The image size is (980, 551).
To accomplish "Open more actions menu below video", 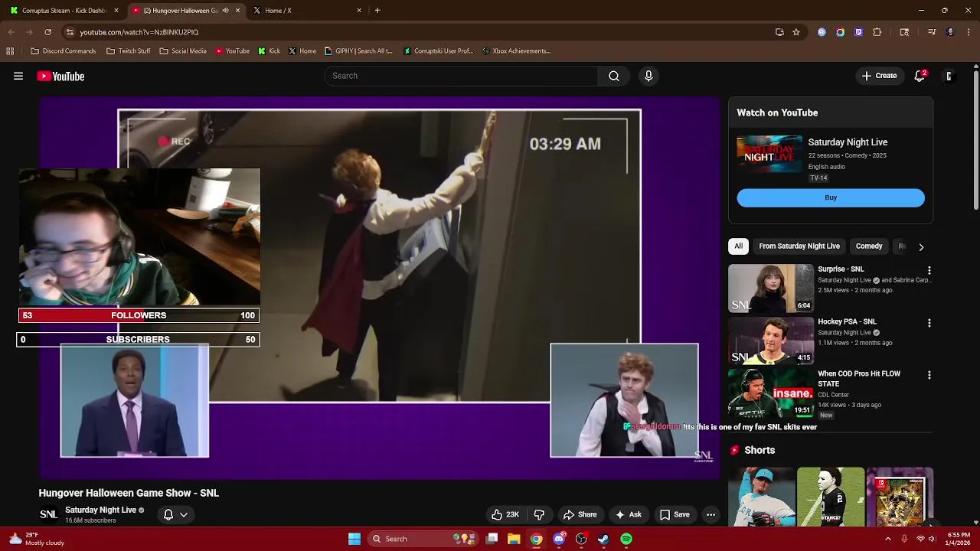I will pyautogui.click(x=710, y=514).
